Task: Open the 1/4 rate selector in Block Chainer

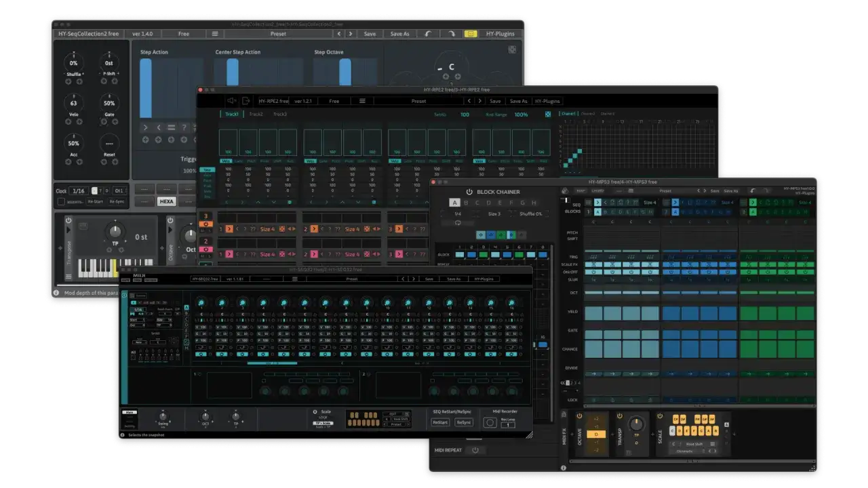Action: click(x=458, y=213)
